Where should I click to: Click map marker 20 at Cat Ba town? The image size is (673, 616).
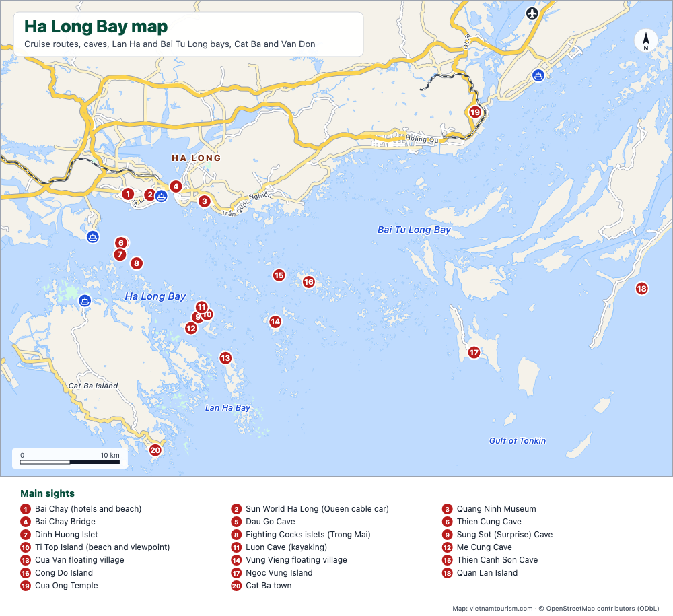(155, 450)
